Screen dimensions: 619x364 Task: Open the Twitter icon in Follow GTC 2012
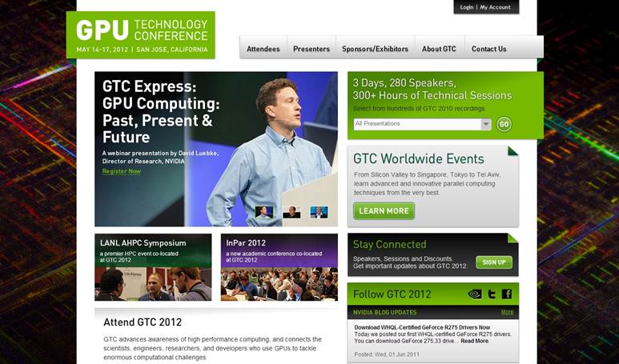[x=492, y=294]
